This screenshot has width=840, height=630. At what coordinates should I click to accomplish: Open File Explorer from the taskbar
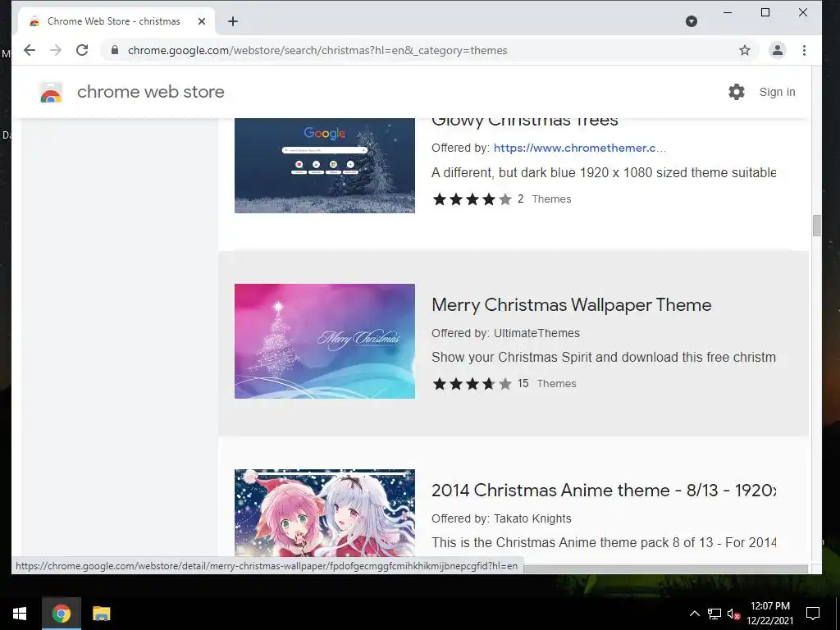(101, 614)
